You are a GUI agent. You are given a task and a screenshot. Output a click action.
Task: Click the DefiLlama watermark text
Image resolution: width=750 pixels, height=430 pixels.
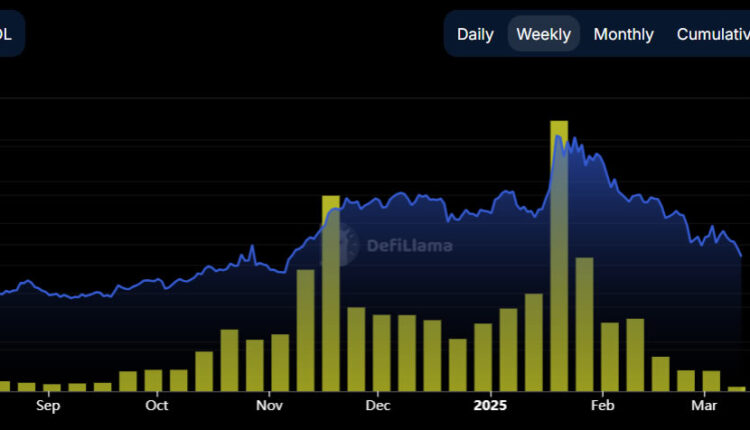point(409,246)
